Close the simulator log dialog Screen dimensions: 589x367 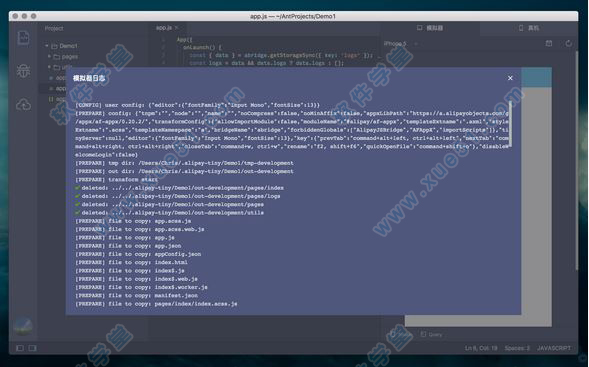pos(510,78)
